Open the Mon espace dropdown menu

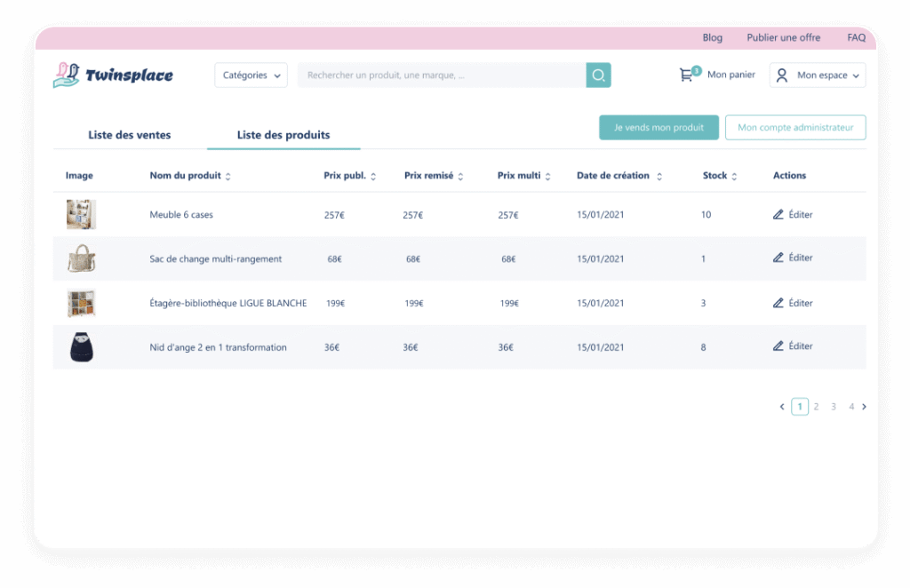click(x=818, y=75)
